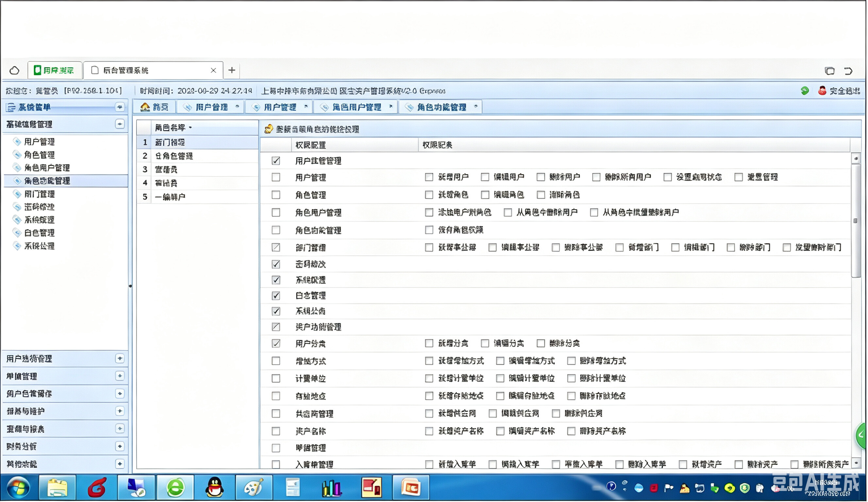Click the browser home icon beside the tabs

[14, 70]
